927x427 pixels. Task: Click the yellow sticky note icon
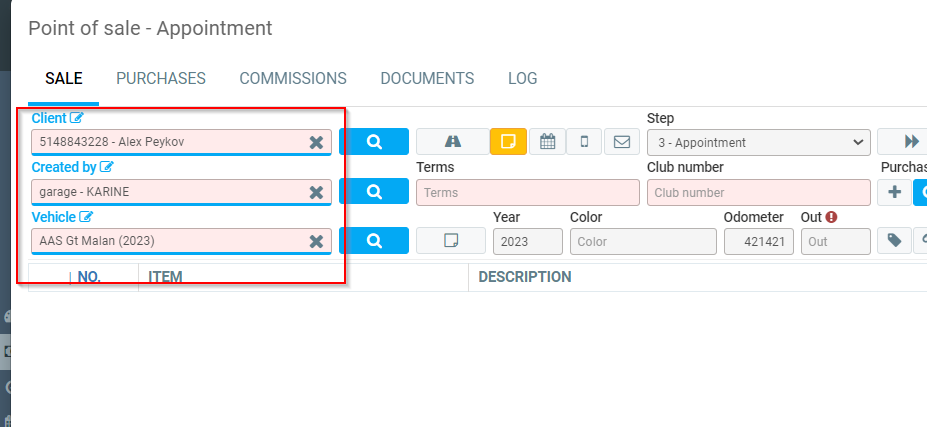tap(508, 142)
